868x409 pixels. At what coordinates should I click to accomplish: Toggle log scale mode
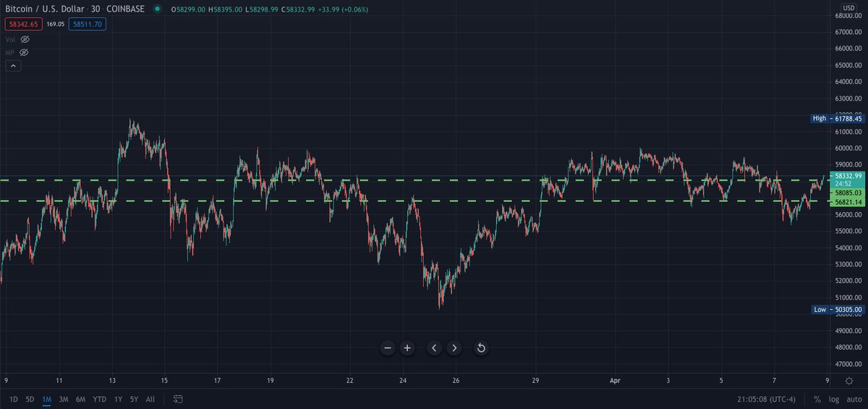click(x=833, y=399)
